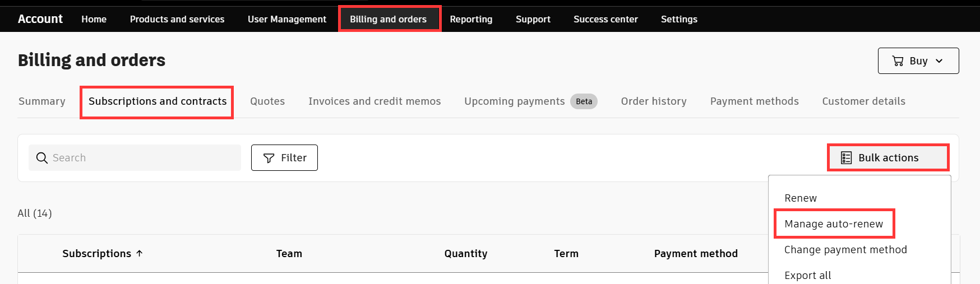Click the Account link in the header
The image size is (980, 284).
[40, 19]
